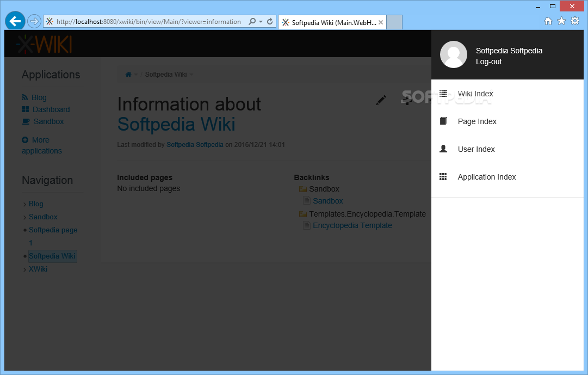The width and height of the screenshot is (588, 375).
Task: Click the More applications plus icon
Action: pos(25,140)
